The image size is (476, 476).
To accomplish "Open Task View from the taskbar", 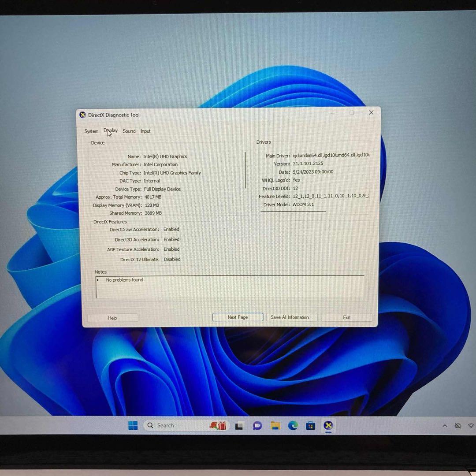I will 239,426.
